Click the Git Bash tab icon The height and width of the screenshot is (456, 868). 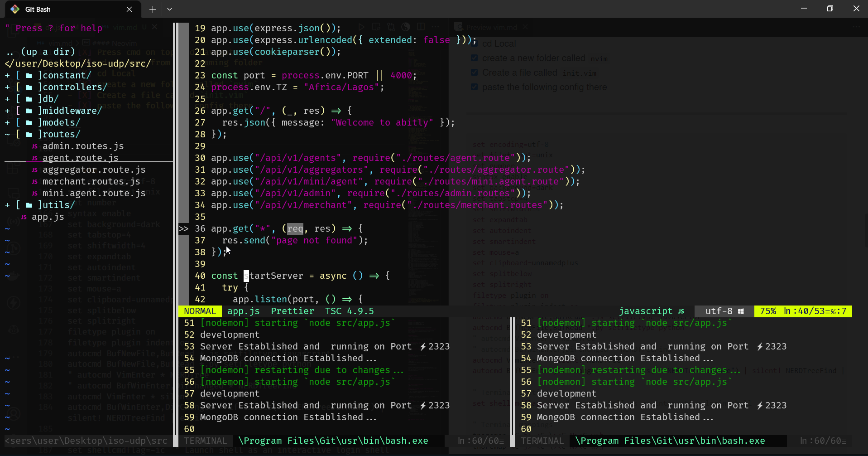point(15,9)
